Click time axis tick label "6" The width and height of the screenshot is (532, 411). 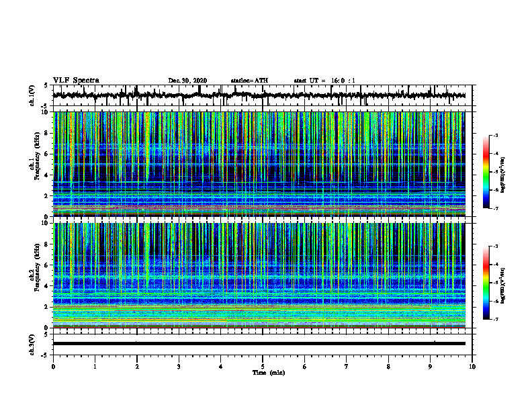305,367
